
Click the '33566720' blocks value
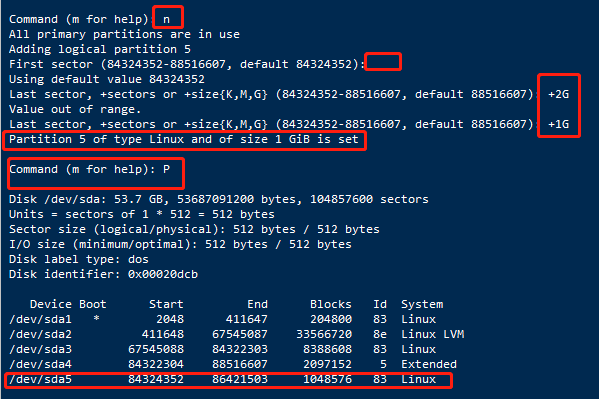[324, 334]
